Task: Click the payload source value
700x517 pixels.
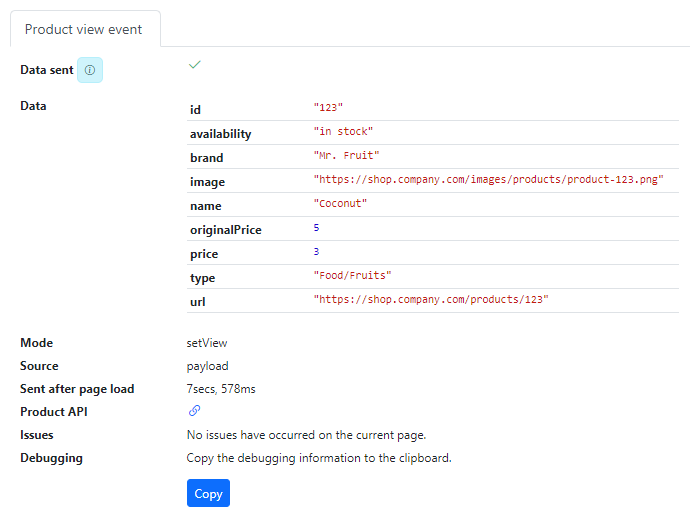Action: (x=207, y=366)
